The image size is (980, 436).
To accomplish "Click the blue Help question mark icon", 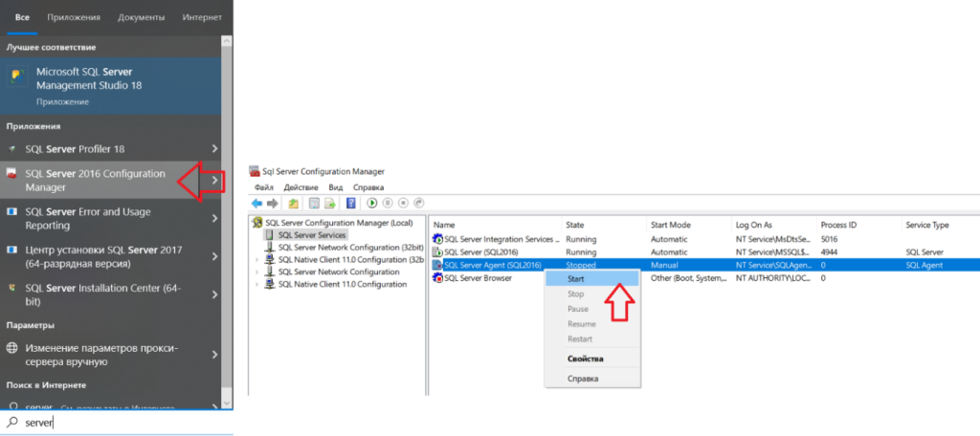I will pyautogui.click(x=351, y=203).
